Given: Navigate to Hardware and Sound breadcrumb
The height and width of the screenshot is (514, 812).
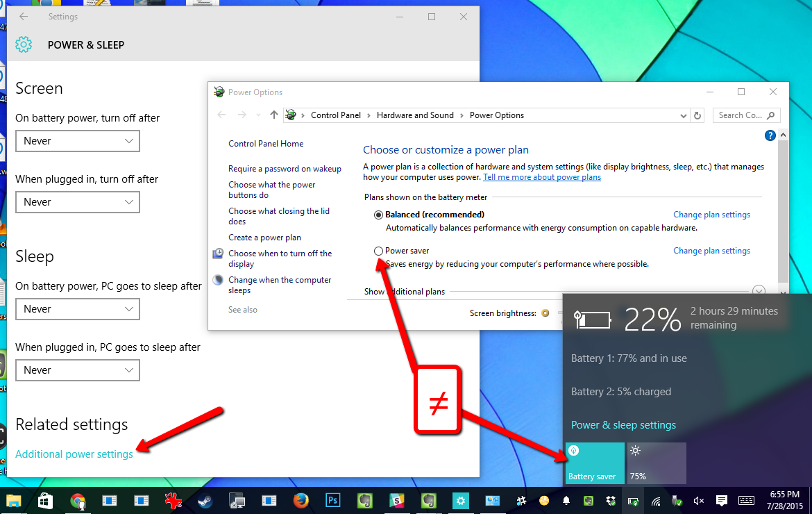Looking at the screenshot, I should pos(414,115).
